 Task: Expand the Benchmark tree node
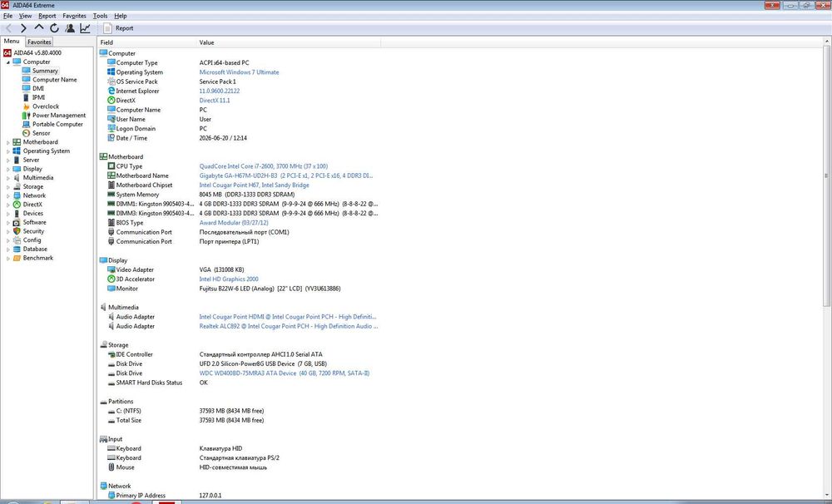(8, 259)
